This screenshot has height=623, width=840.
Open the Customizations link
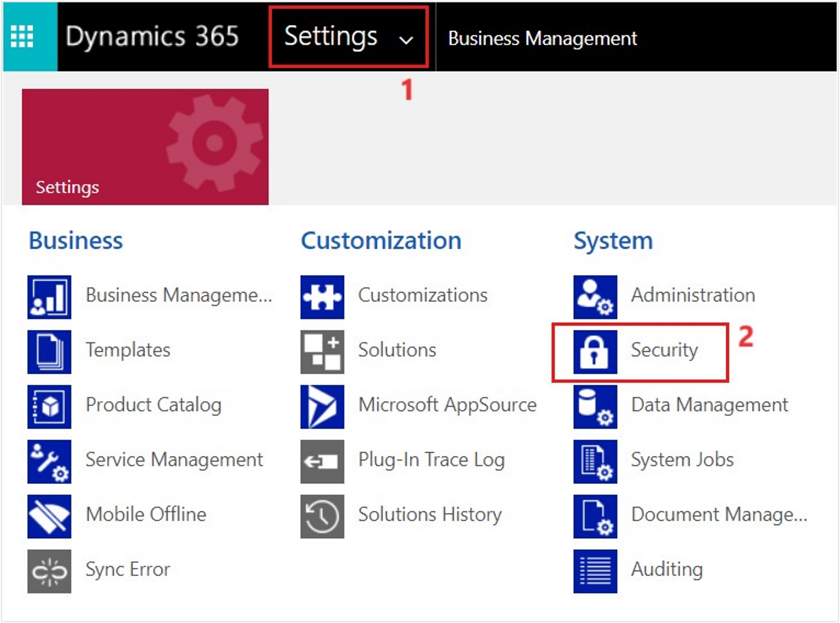pos(423,295)
